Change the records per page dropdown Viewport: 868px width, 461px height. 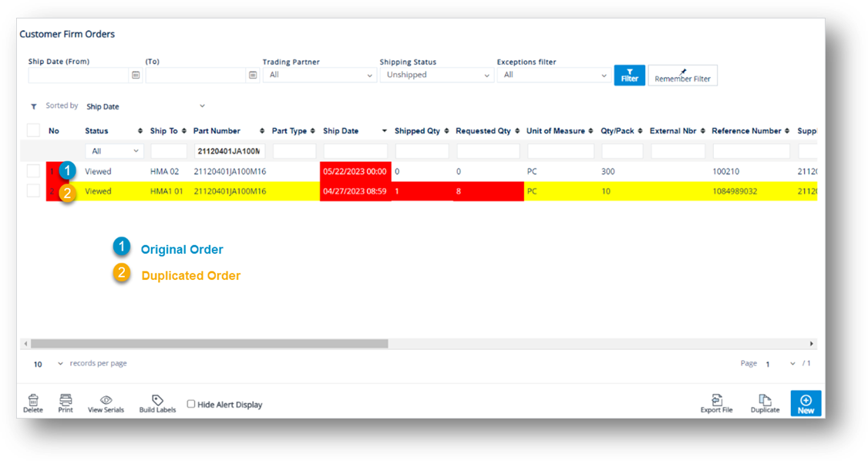48,364
